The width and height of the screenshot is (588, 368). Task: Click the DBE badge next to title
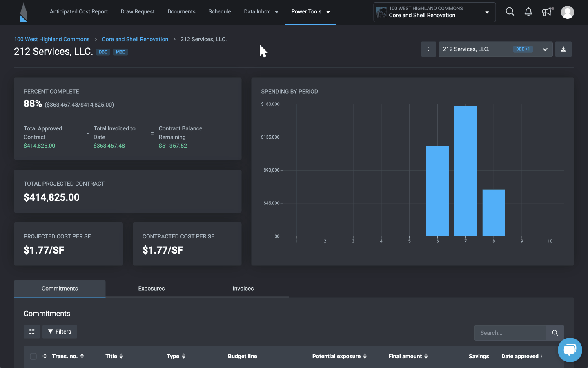tap(103, 52)
